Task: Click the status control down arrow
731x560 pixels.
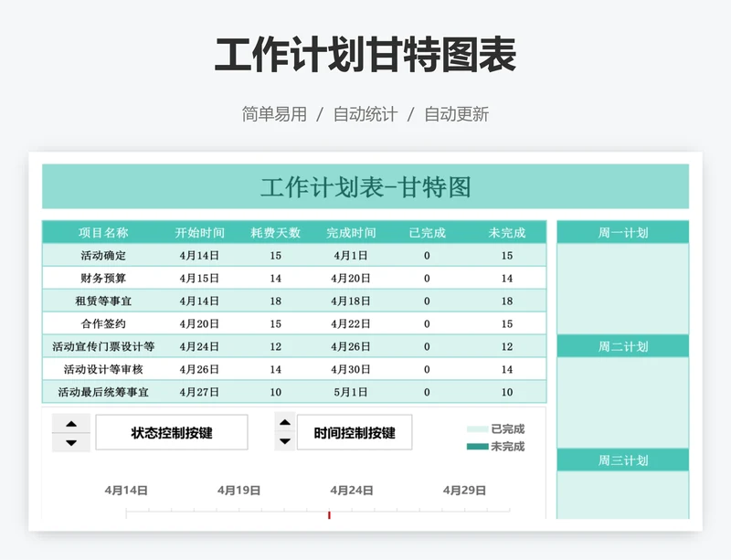Action: tap(71, 442)
